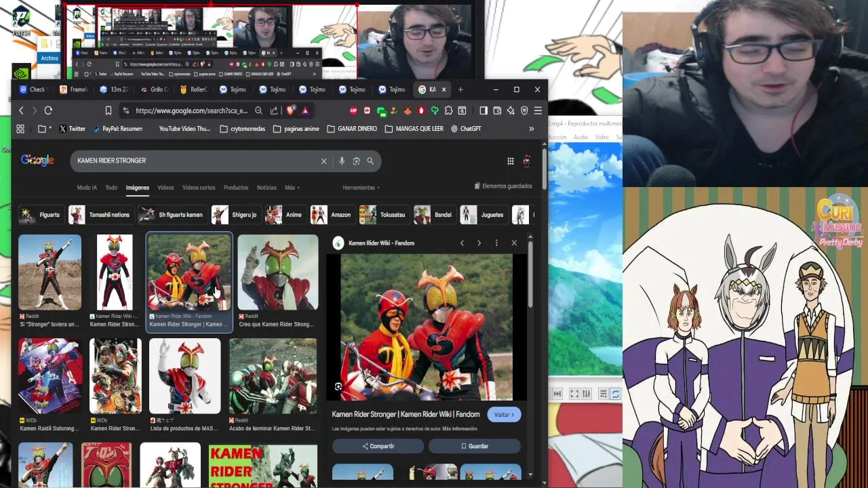This screenshot has width=868, height=488.
Task: Open the Brave Rewards triangle icon
Action: point(305,110)
